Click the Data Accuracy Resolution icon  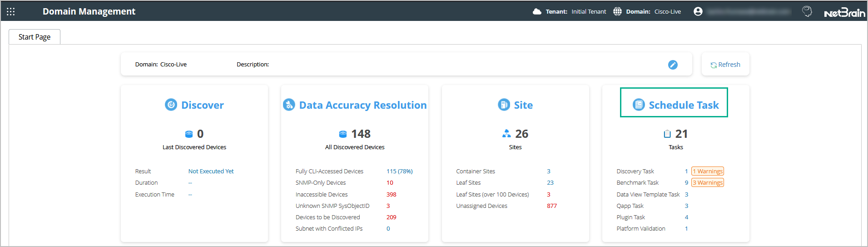pyautogui.click(x=289, y=105)
